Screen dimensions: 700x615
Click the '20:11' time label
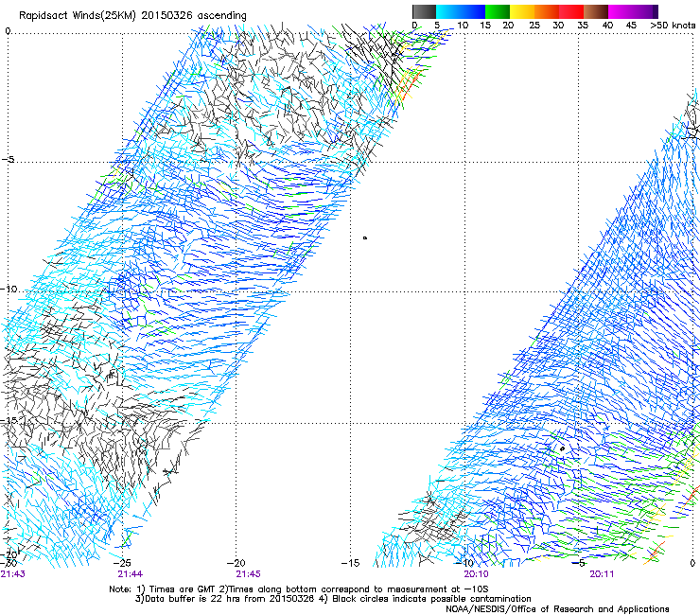tap(602, 574)
